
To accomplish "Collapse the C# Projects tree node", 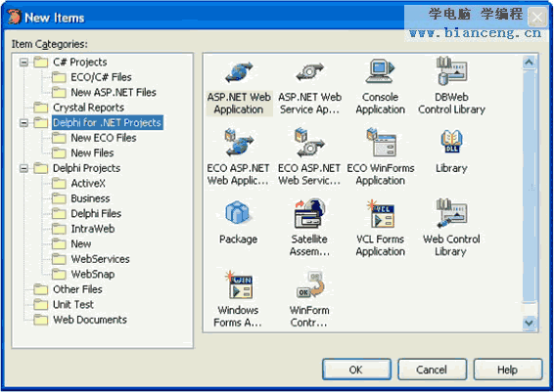I will click(23, 63).
